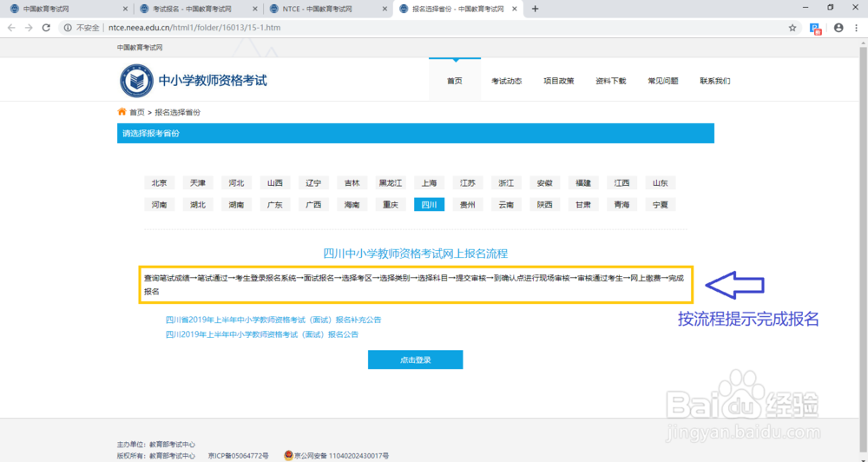Select province 陕西

point(545,204)
